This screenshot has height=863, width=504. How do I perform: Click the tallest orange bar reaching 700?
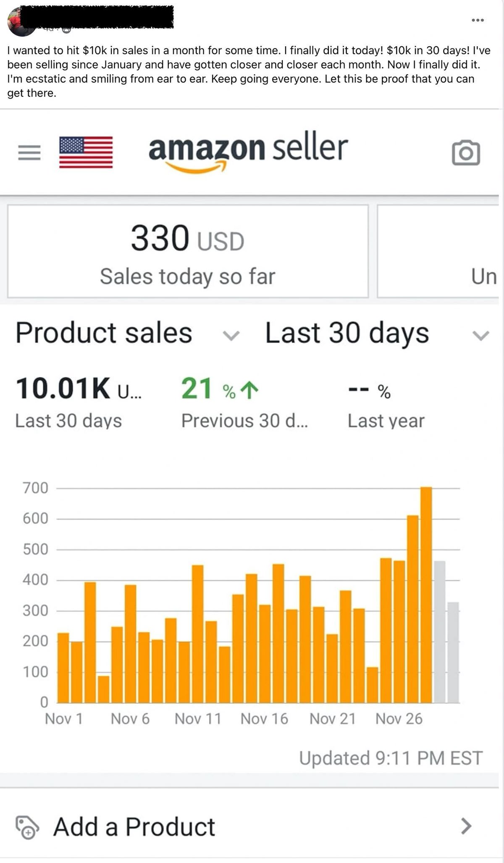pos(426,595)
